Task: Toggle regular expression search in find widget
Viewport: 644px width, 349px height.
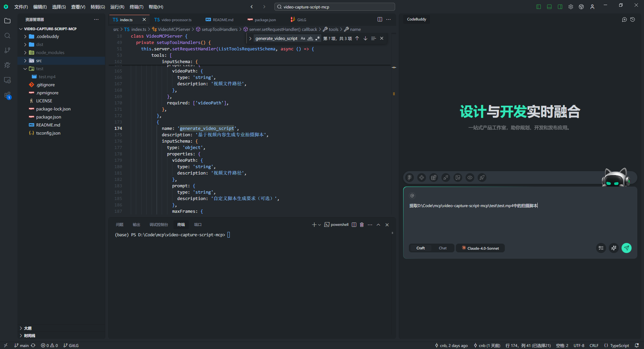Action: (x=318, y=39)
